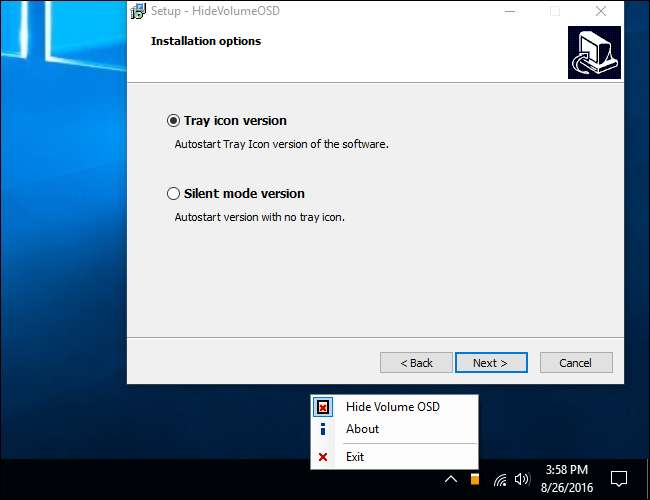650x500 pixels.
Task: Open the Wi-Fi network tray icon
Action: 500,480
